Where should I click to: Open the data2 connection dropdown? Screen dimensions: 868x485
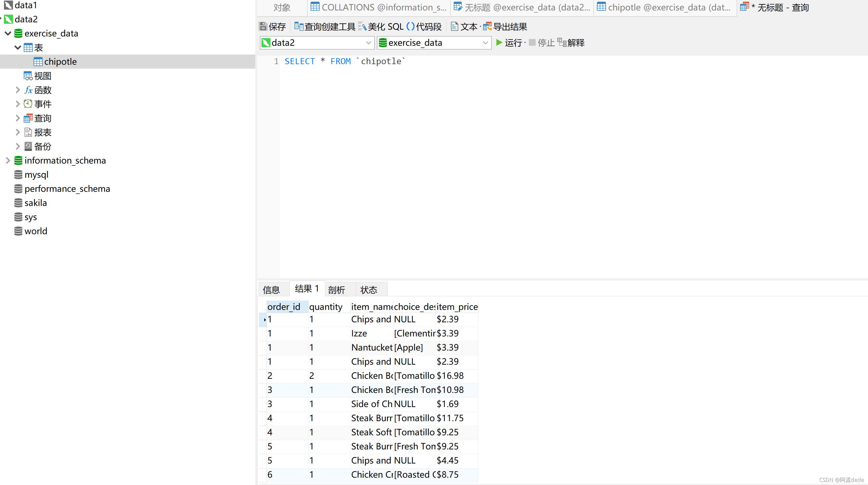pyautogui.click(x=368, y=43)
